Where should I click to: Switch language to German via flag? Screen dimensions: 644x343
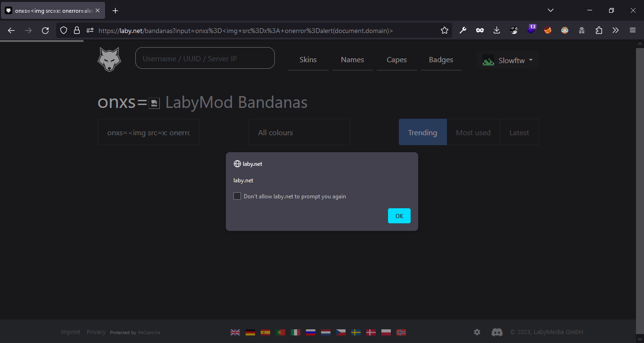(250, 332)
